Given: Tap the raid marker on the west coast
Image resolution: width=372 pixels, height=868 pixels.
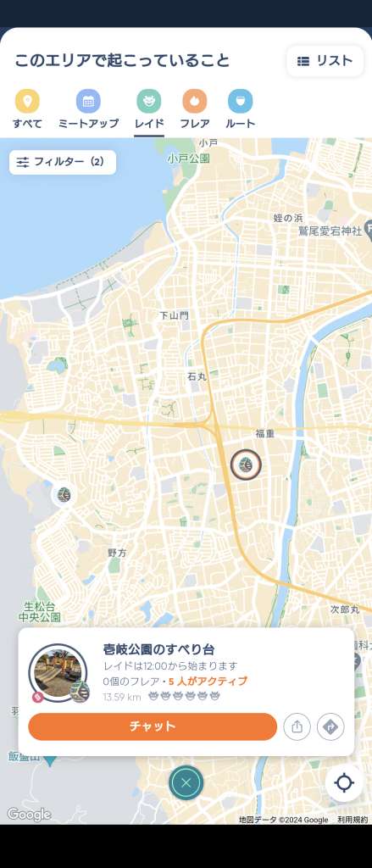Looking at the screenshot, I should tap(64, 494).
